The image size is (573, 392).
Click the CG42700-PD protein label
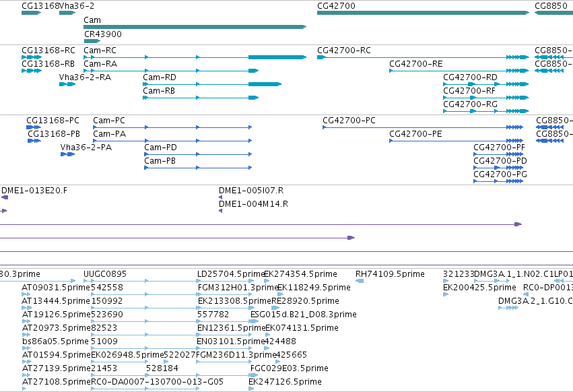[x=500, y=161]
